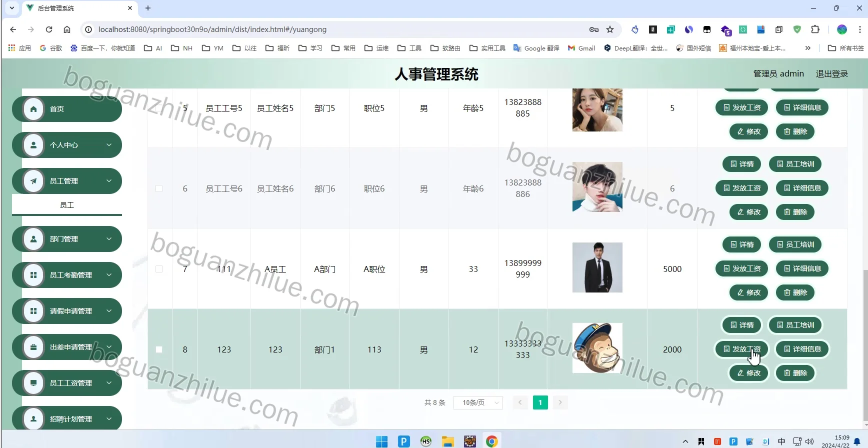Expand the 员工考勤管理 menu chevron
The height and width of the screenshot is (448, 868).
(109, 275)
